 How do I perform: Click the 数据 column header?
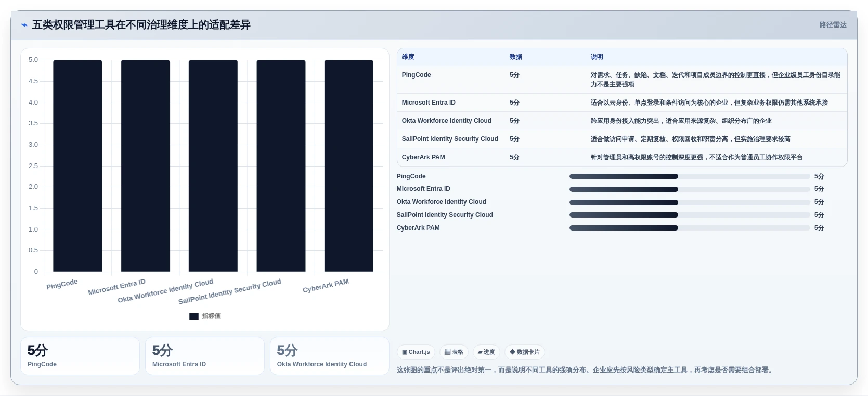[x=516, y=57]
